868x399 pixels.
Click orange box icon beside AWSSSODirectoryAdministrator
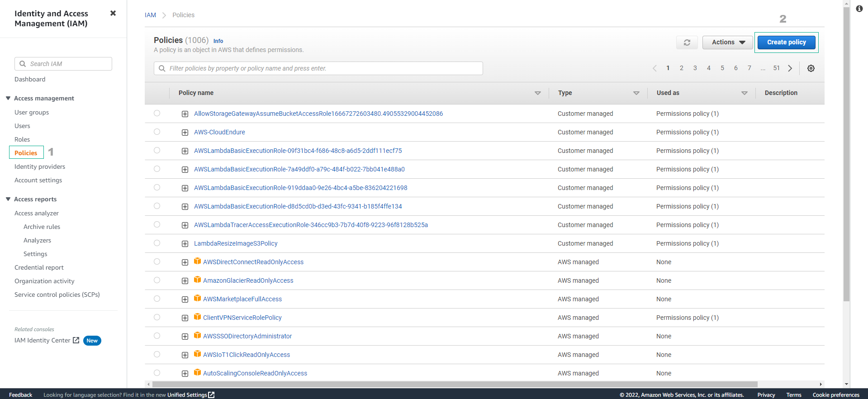point(197,335)
